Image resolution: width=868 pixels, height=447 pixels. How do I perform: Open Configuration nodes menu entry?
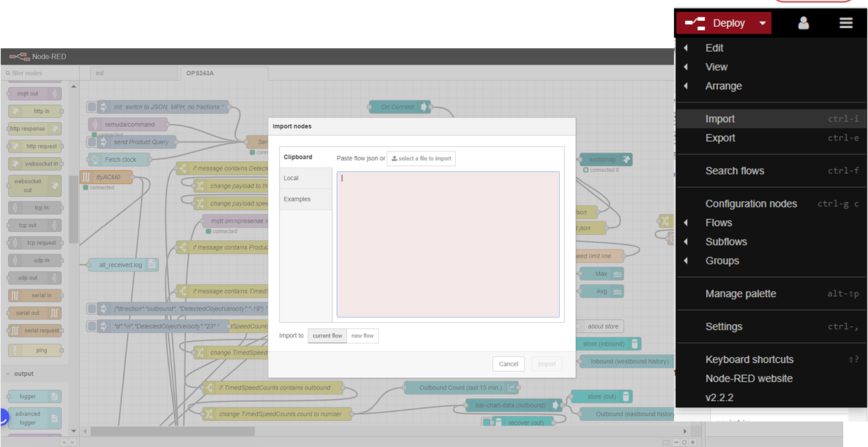click(771, 203)
